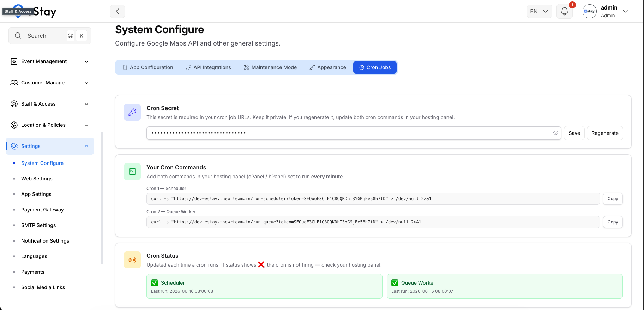
Task: Click the Scheduler green check icon
Action: tap(155, 283)
